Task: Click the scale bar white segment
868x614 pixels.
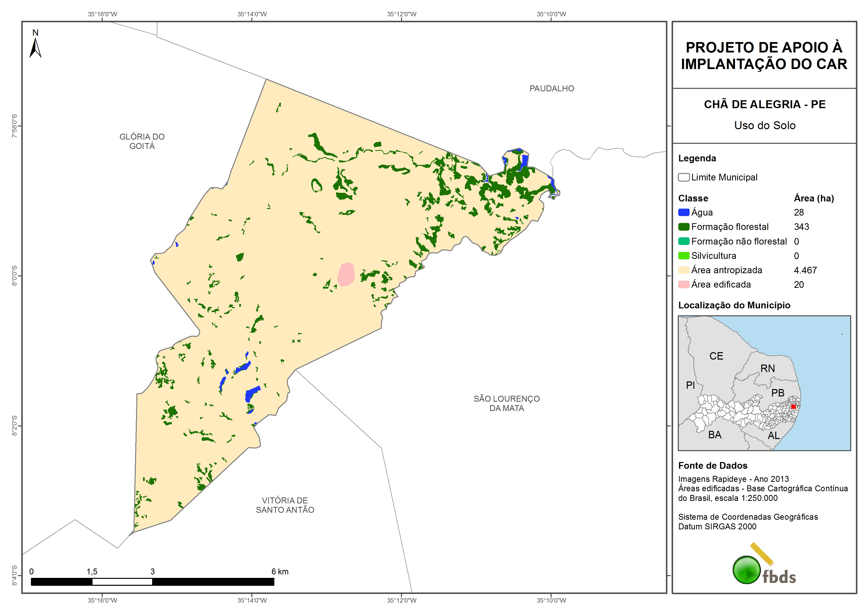Action: tap(122, 582)
